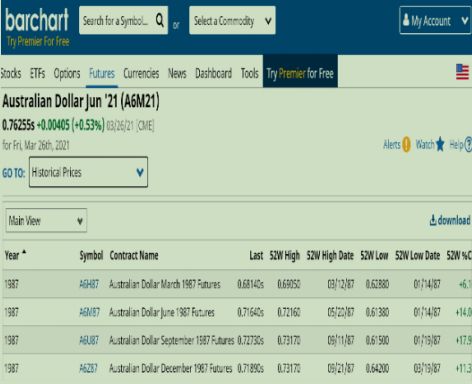Click the Alerts link text
The image size is (472, 384).
[x=392, y=145]
